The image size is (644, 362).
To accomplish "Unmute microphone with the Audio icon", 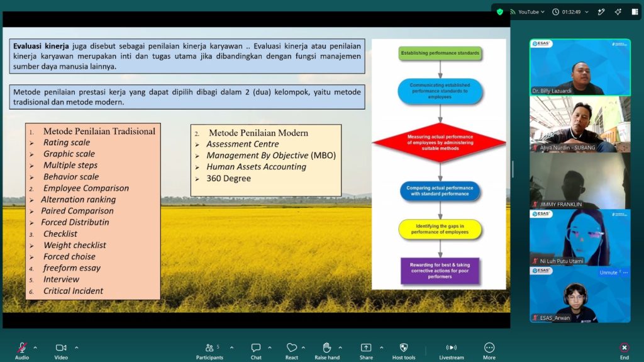I will 22,351.
